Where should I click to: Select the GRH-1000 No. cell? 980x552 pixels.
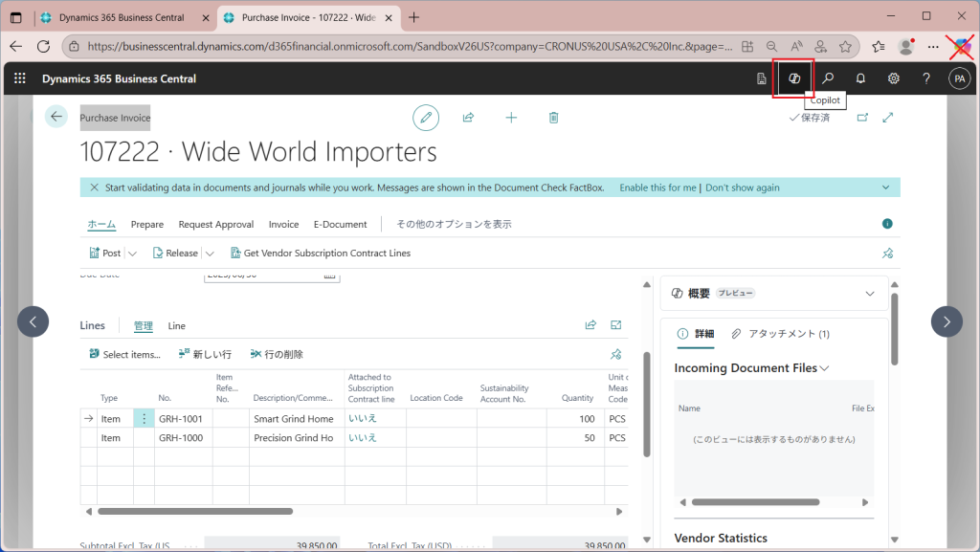tap(184, 438)
